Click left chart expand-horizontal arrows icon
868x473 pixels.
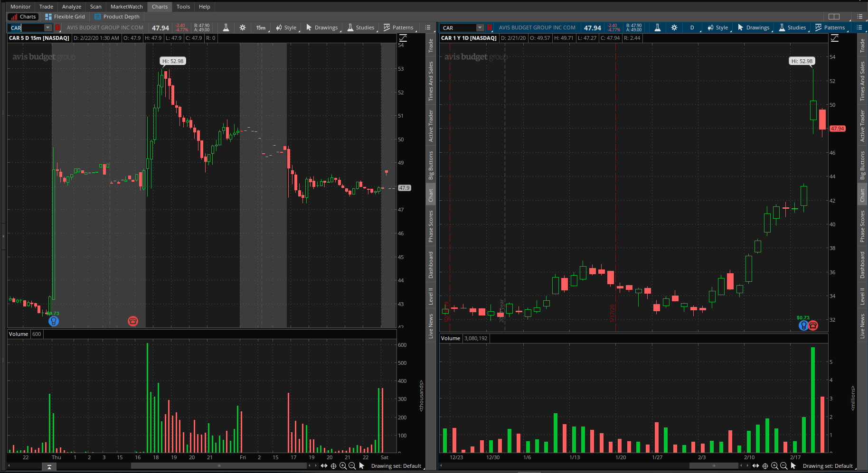(324, 466)
